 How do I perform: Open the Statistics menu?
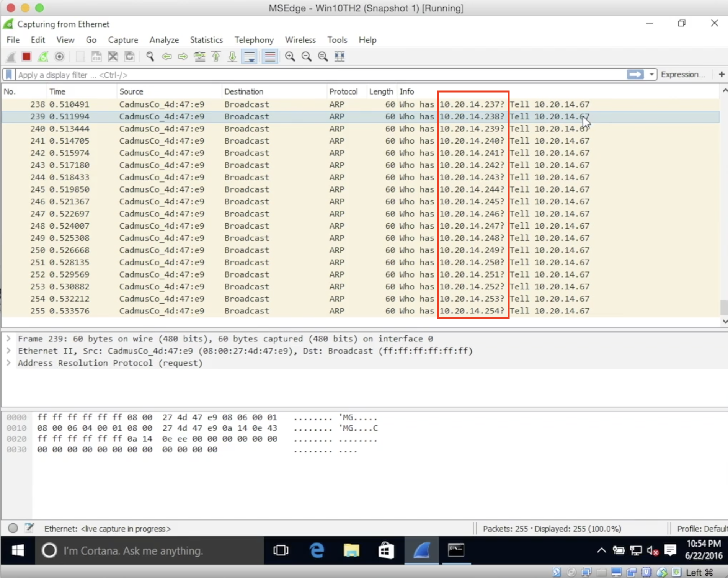pyautogui.click(x=206, y=40)
